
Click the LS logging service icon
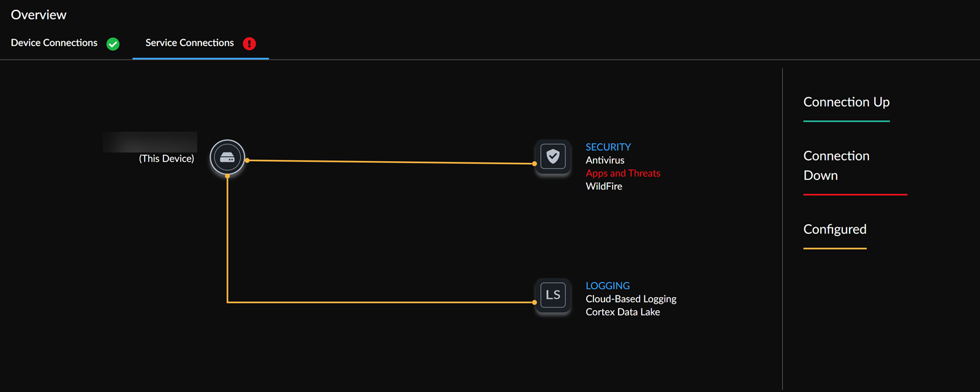click(553, 295)
